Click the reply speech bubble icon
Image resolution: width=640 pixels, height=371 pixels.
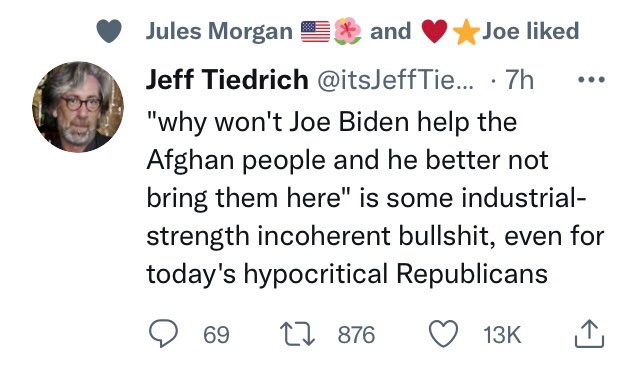tap(163, 334)
